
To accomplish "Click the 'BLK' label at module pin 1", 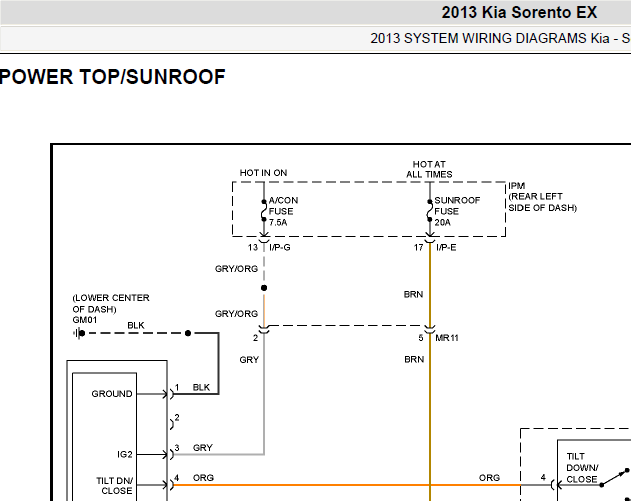I will tap(201, 388).
